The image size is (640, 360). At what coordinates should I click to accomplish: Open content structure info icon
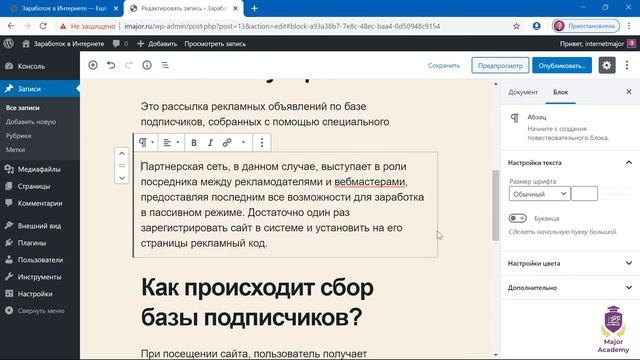click(x=147, y=65)
